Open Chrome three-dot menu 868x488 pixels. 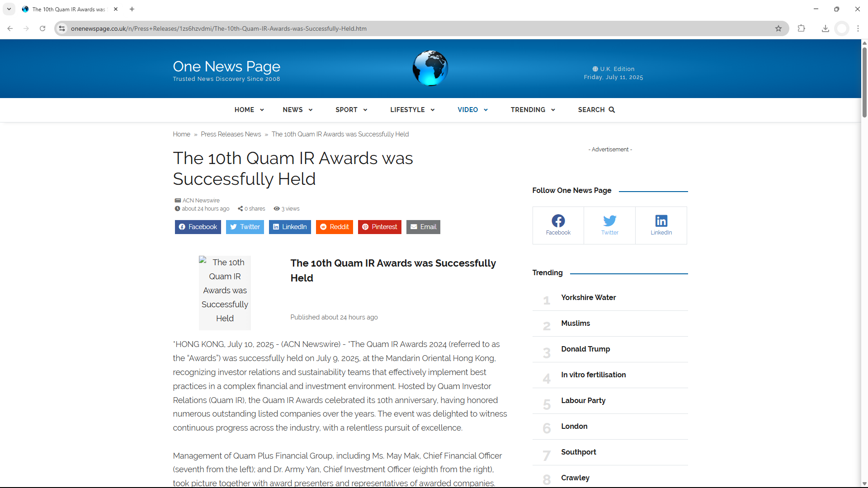click(858, 28)
